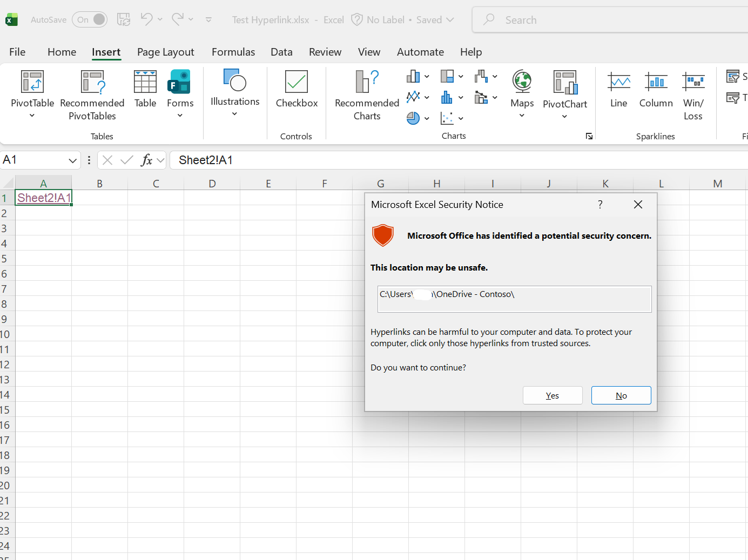748x560 pixels.
Task: Insert column or bar chart
Action: [x=418, y=77]
